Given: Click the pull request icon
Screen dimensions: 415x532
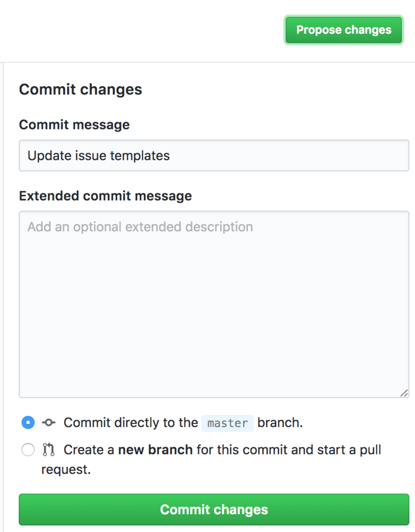Looking at the screenshot, I should point(49,449).
